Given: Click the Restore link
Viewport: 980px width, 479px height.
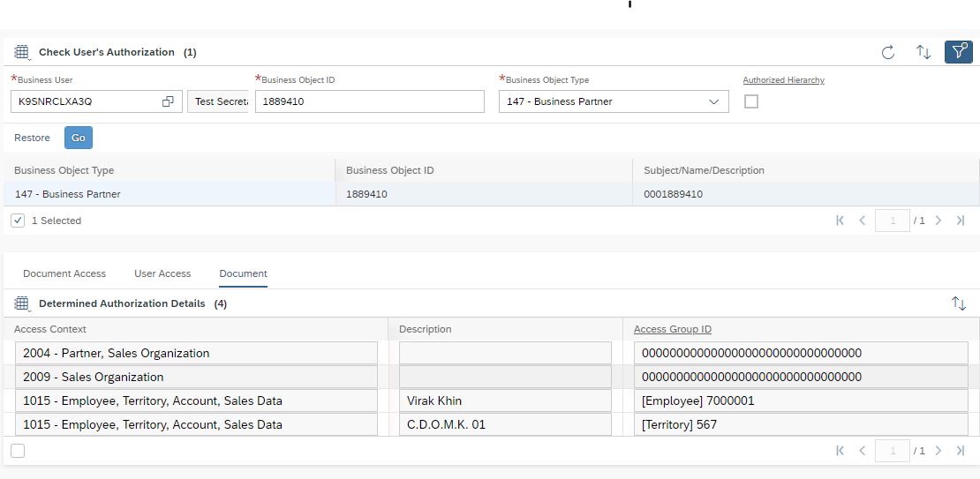Looking at the screenshot, I should tap(32, 138).
